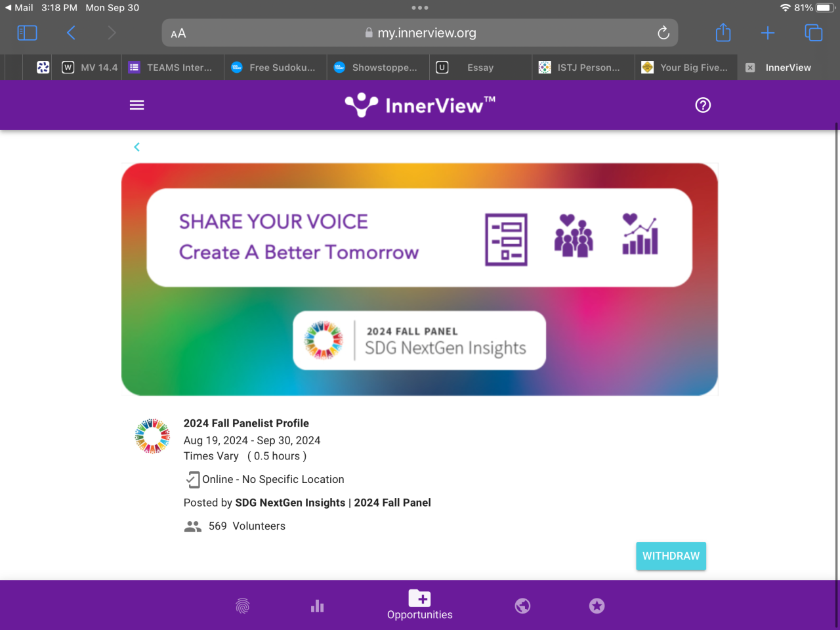840x630 pixels.
Task: Switch to the TEAMS Inter... tab
Action: (173, 68)
